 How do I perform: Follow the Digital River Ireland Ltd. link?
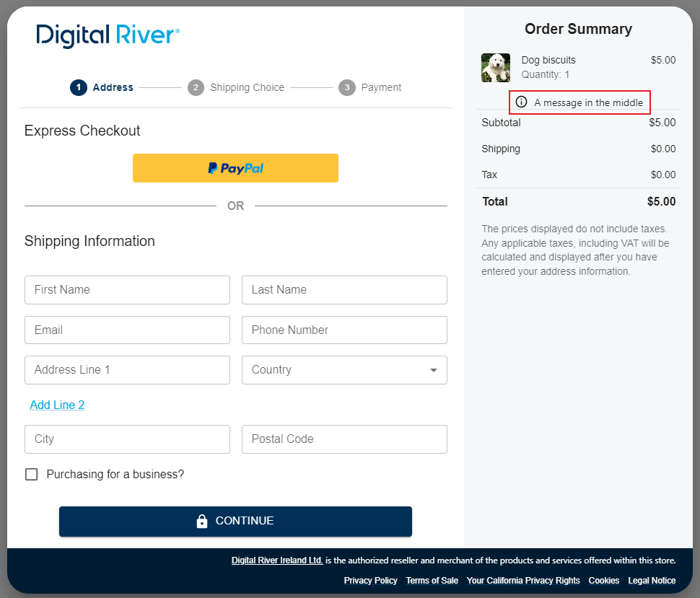point(277,560)
